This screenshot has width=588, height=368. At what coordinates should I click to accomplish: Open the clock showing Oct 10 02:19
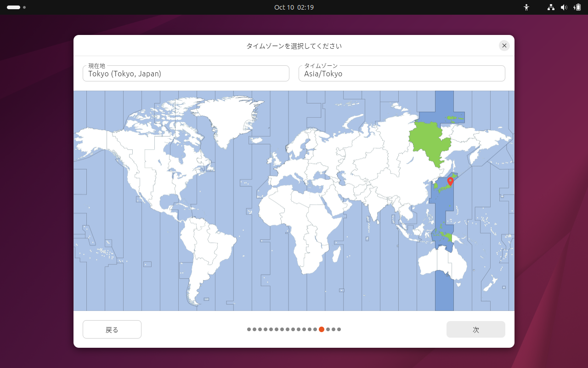tap(294, 7)
